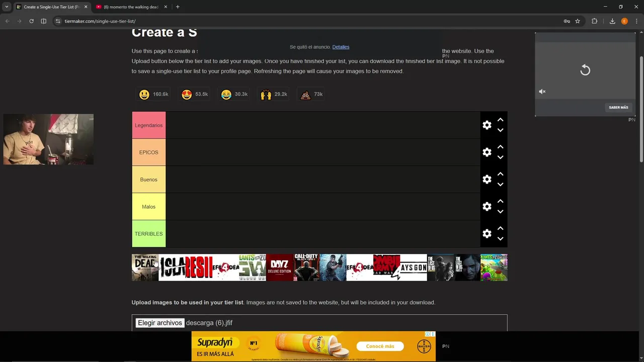
Task: React with laughing emoji 30.3k
Action: point(234,95)
